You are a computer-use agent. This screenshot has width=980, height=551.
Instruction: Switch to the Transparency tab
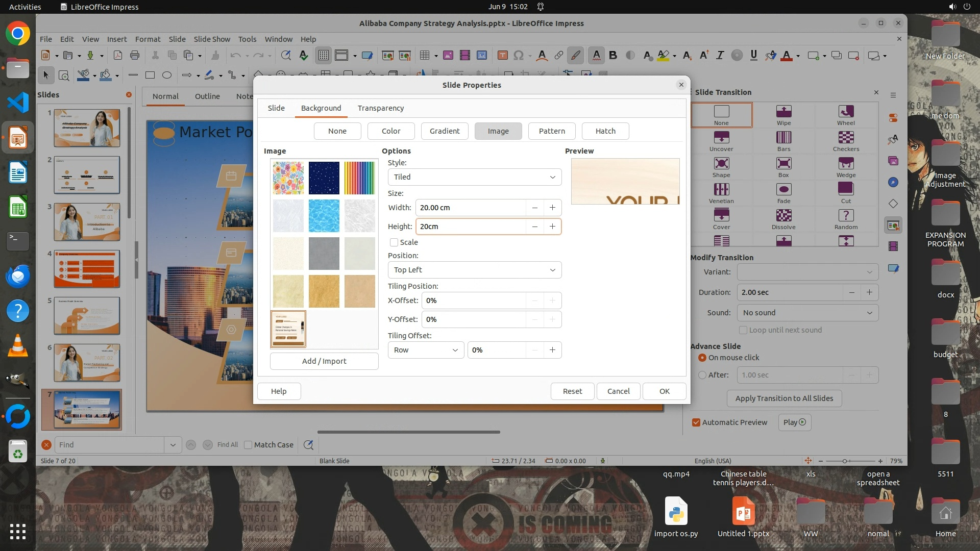(x=380, y=108)
